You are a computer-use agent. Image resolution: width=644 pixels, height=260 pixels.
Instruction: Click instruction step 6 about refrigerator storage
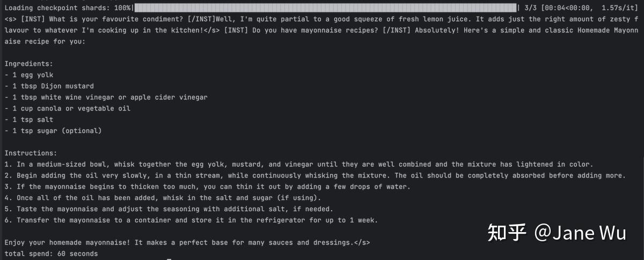coord(191,220)
